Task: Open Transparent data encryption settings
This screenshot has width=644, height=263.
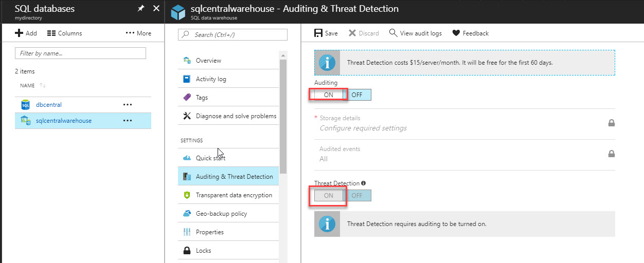Action: [228, 195]
